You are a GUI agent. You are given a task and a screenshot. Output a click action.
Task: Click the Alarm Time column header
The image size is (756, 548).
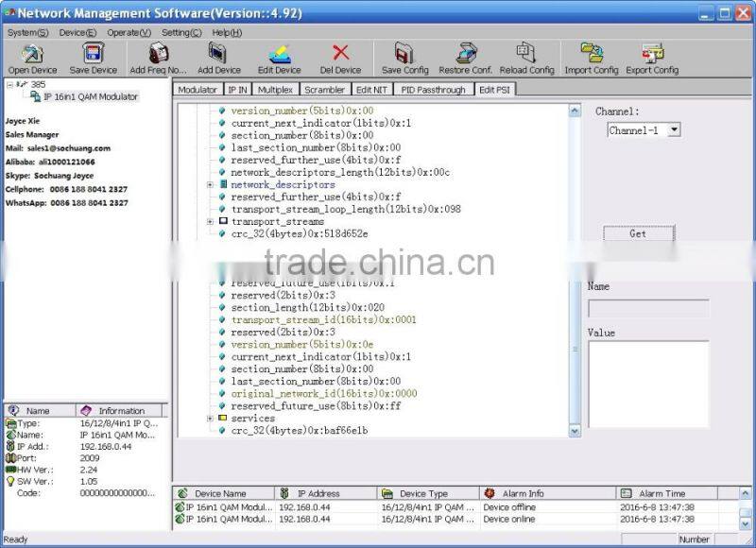click(661, 493)
